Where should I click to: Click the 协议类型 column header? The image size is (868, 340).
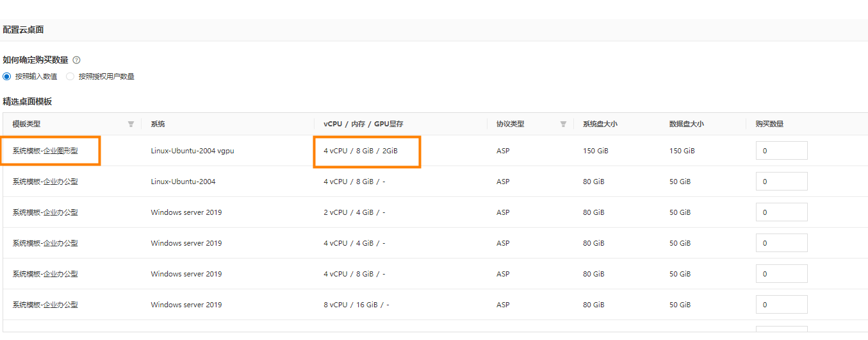point(510,124)
